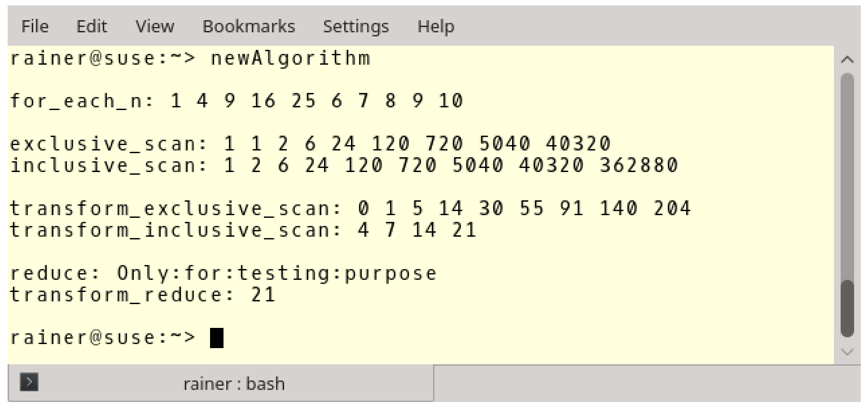Click the transform_reduce result 21
Image resolution: width=868 pixels, height=411 pixels.
click(263, 295)
